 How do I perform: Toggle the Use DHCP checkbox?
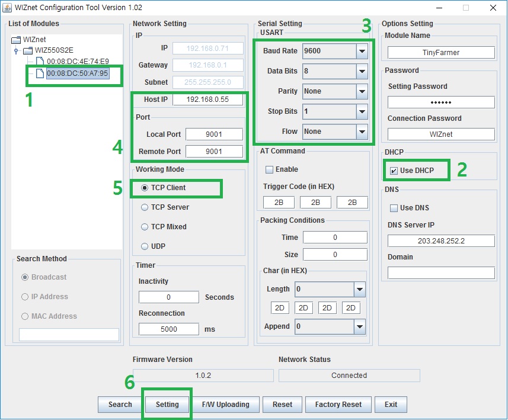394,171
